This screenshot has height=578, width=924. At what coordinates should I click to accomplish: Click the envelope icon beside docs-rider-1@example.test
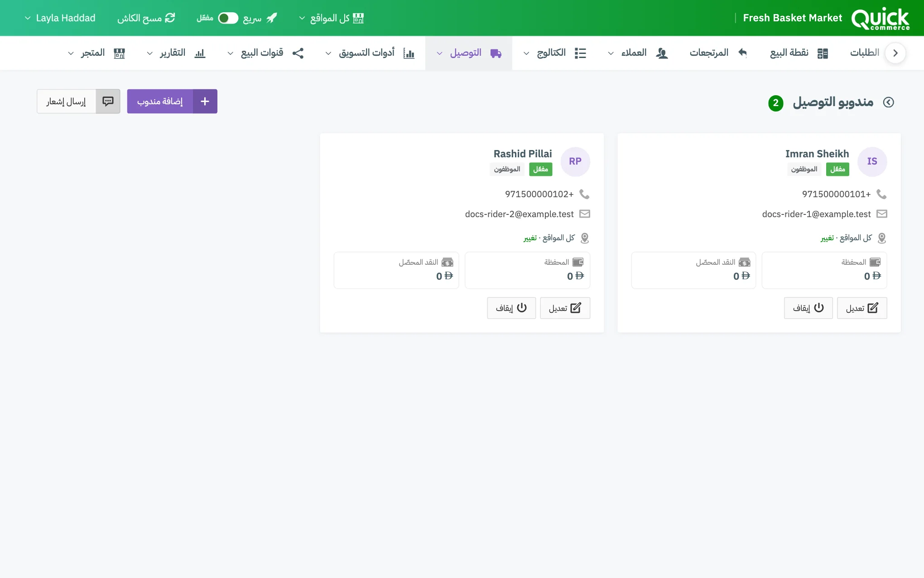click(x=882, y=214)
